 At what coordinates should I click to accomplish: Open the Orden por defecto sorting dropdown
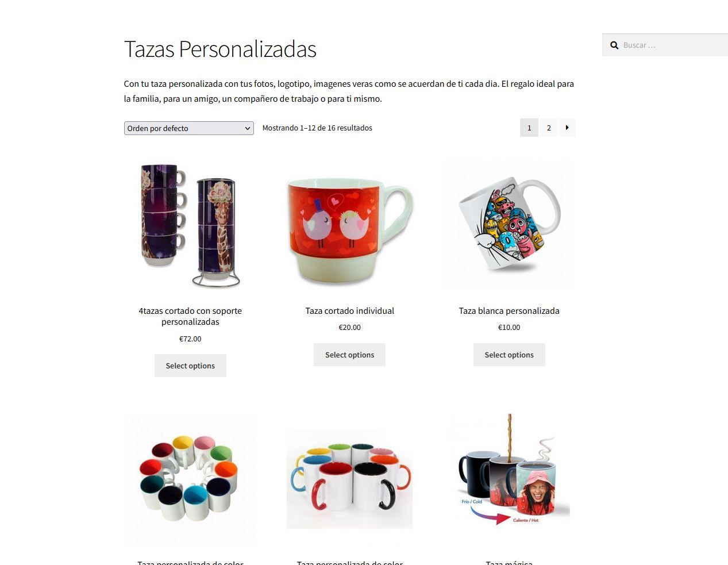point(188,128)
